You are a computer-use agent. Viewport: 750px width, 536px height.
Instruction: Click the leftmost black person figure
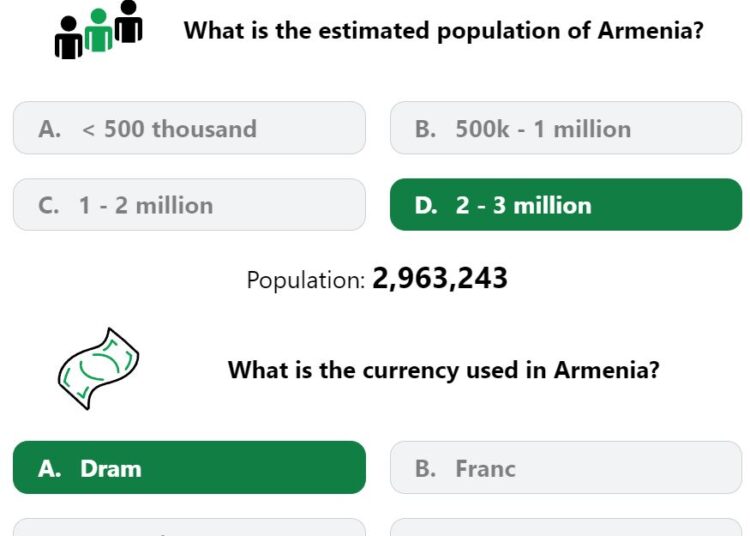tap(68, 40)
